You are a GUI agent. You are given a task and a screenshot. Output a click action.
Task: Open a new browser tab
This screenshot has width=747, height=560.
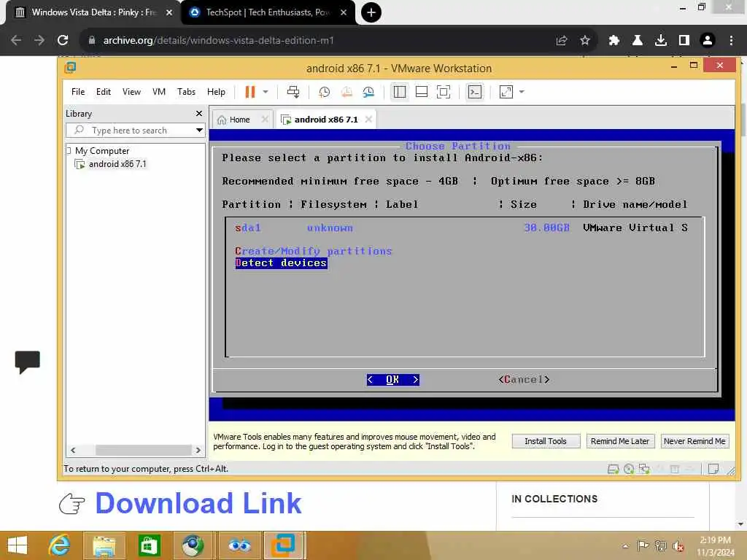pyautogui.click(x=371, y=12)
